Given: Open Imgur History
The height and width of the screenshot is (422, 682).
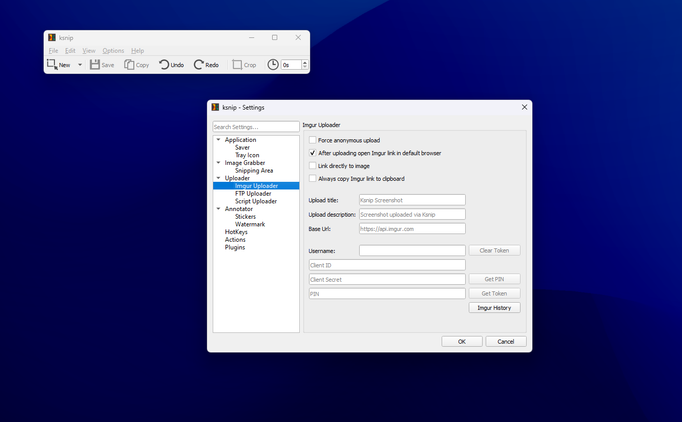Looking at the screenshot, I should 494,308.
